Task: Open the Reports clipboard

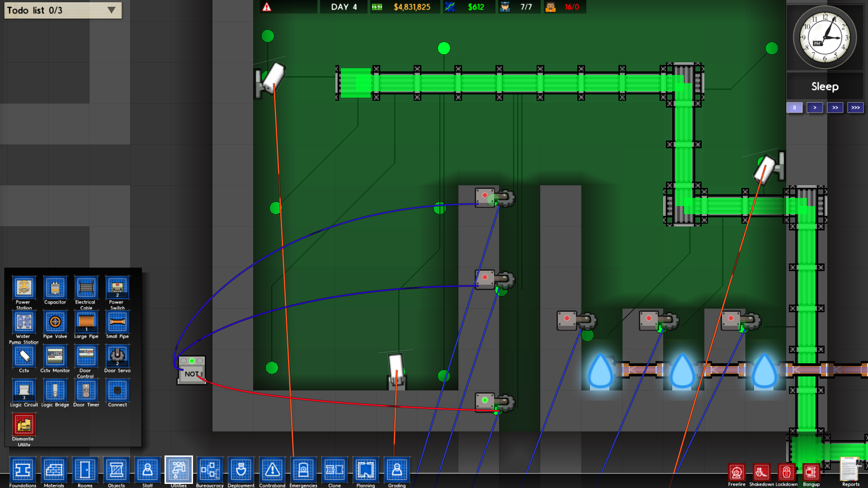Action: 850,470
